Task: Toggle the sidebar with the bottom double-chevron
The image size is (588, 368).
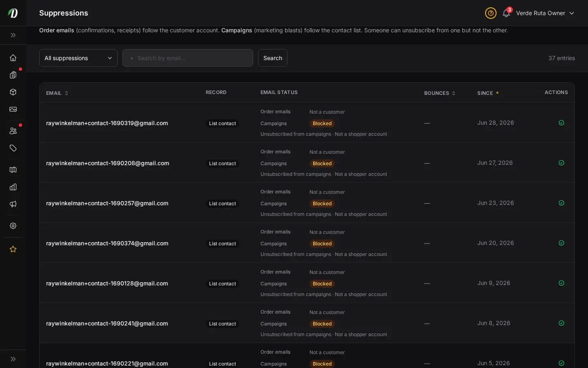Action: (13, 359)
